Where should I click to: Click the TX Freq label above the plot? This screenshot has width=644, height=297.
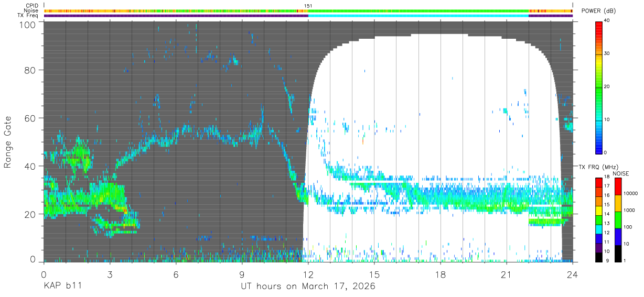tap(28, 15)
